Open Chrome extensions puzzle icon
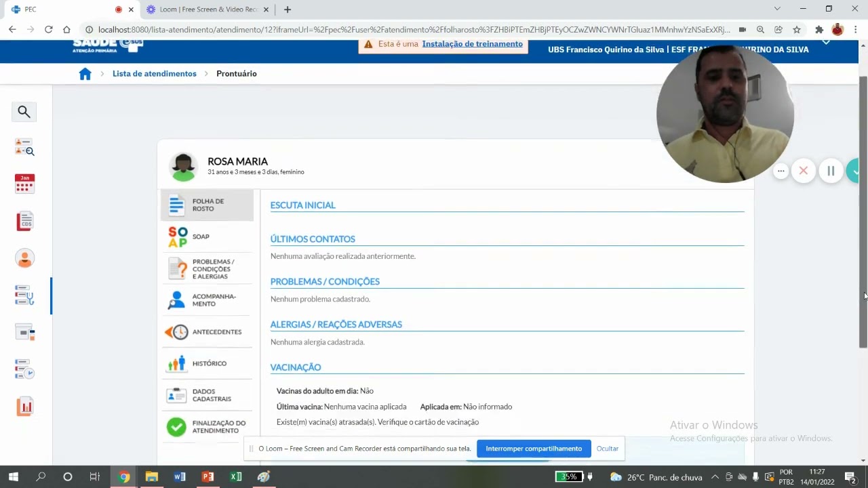Image resolution: width=868 pixels, height=488 pixels. [x=819, y=30]
